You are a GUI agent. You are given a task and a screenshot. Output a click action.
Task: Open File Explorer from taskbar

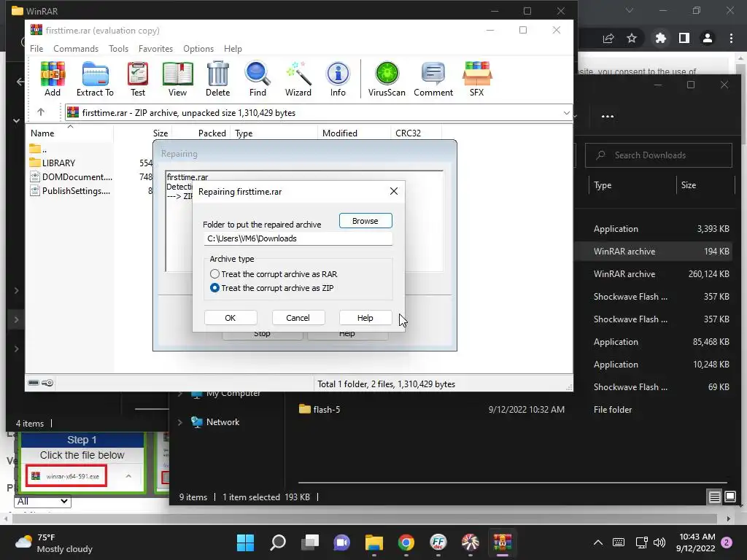[374, 542]
